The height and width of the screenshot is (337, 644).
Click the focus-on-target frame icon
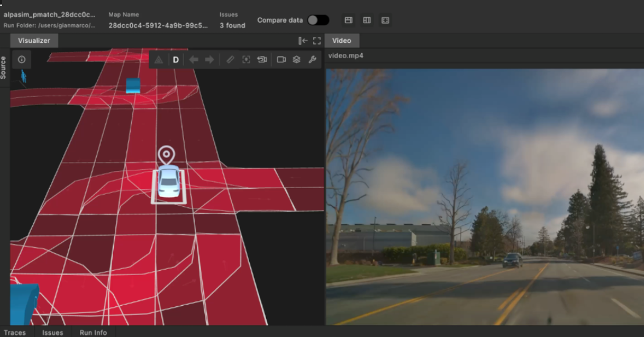point(246,60)
